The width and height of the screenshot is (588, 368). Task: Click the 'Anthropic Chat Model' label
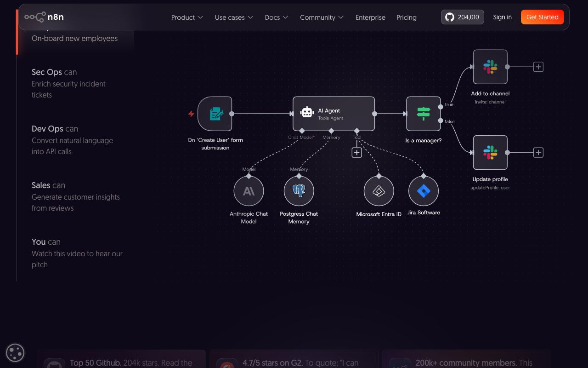coord(249,218)
